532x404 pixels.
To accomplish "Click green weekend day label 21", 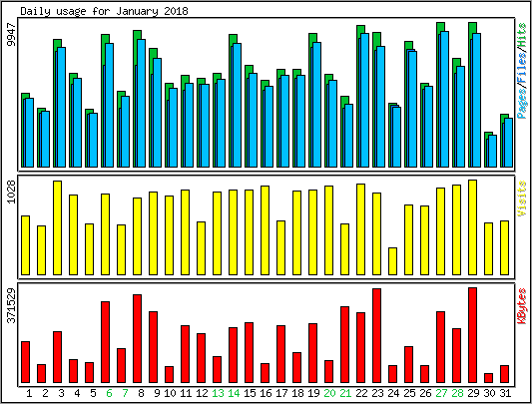I will point(345,393).
